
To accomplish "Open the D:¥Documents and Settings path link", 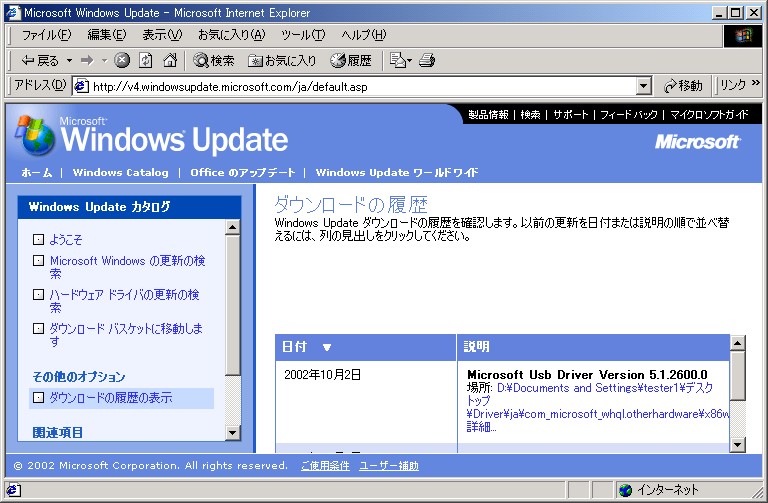I will click(x=598, y=401).
